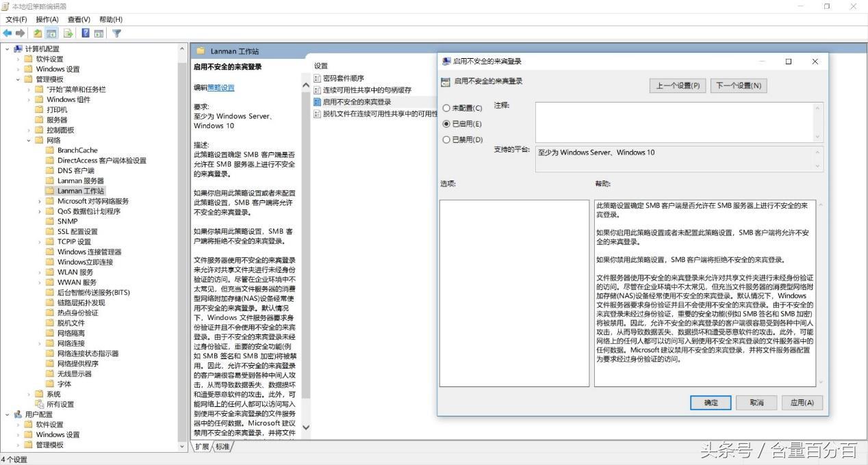Collapse the 网络 tree node
Image resolution: width=868 pixels, height=465 pixels.
tap(29, 140)
